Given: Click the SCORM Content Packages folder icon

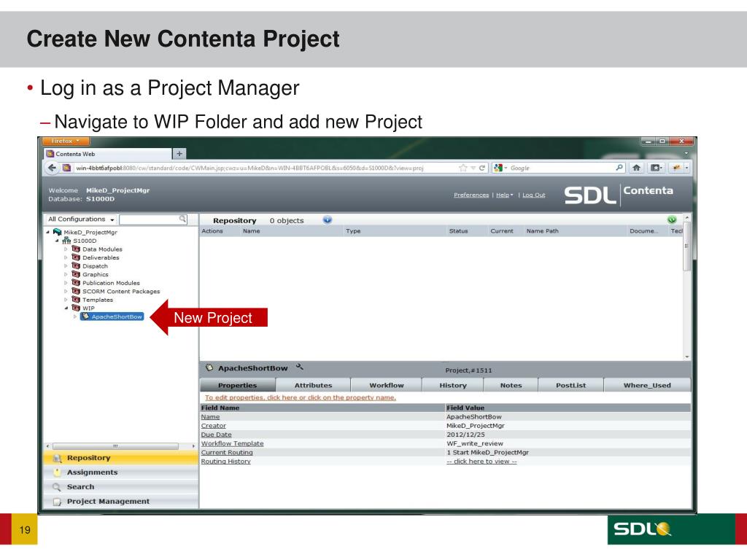Looking at the screenshot, I should point(76,291).
